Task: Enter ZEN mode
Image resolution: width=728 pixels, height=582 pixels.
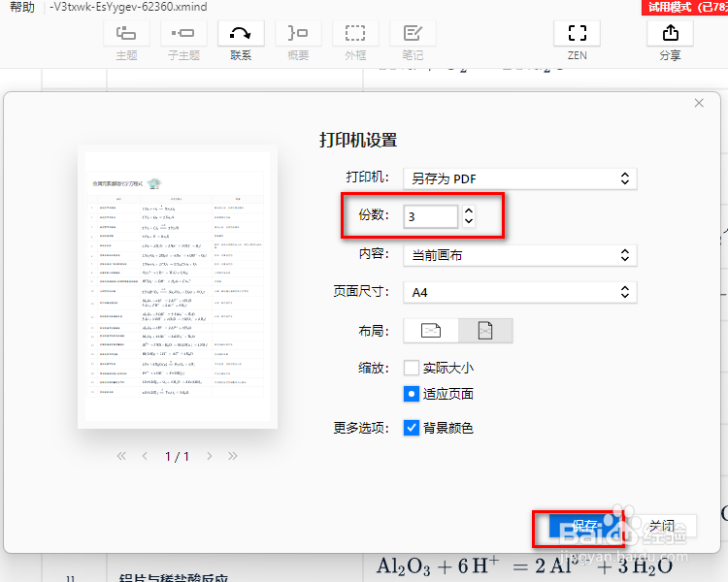Action: pyautogui.click(x=578, y=33)
